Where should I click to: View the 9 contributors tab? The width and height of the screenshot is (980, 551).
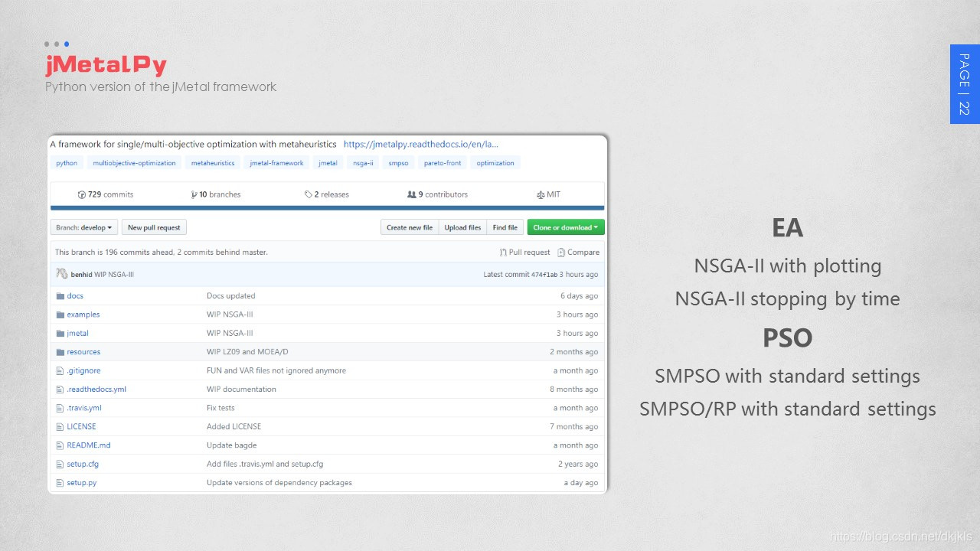click(x=438, y=194)
